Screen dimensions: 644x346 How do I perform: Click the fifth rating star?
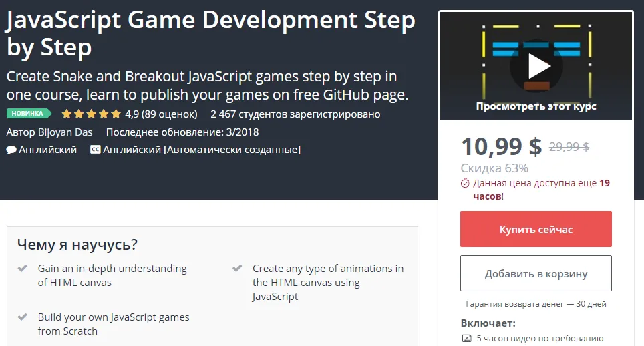(116, 114)
